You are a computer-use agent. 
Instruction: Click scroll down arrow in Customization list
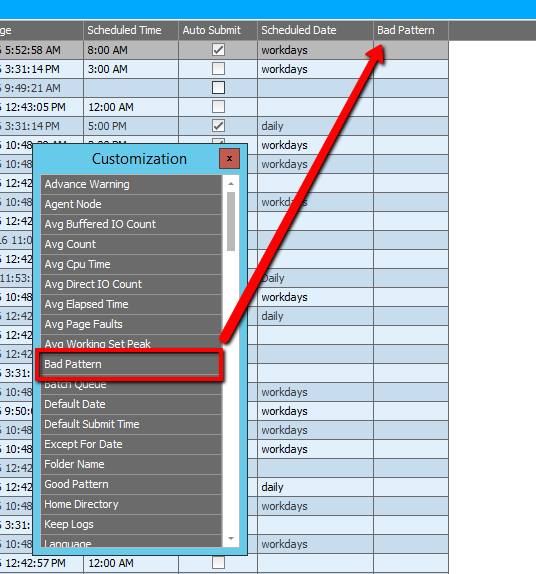(x=231, y=538)
